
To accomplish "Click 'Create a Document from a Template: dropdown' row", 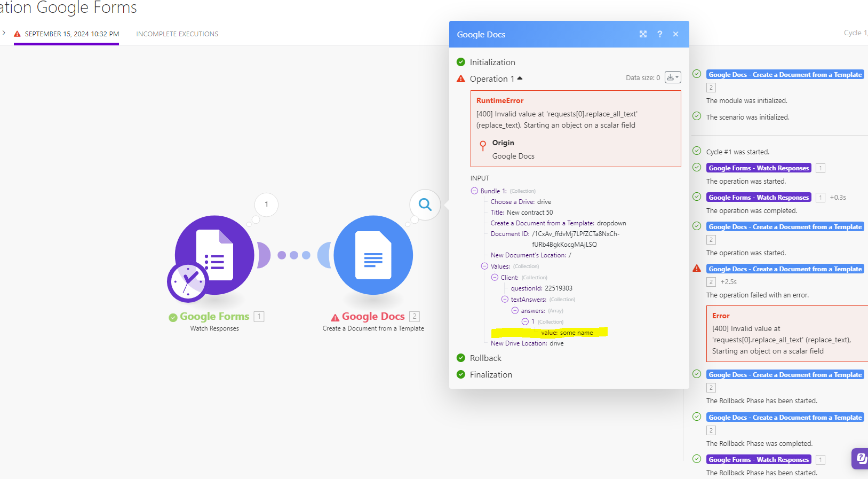I will (x=559, y=223).
